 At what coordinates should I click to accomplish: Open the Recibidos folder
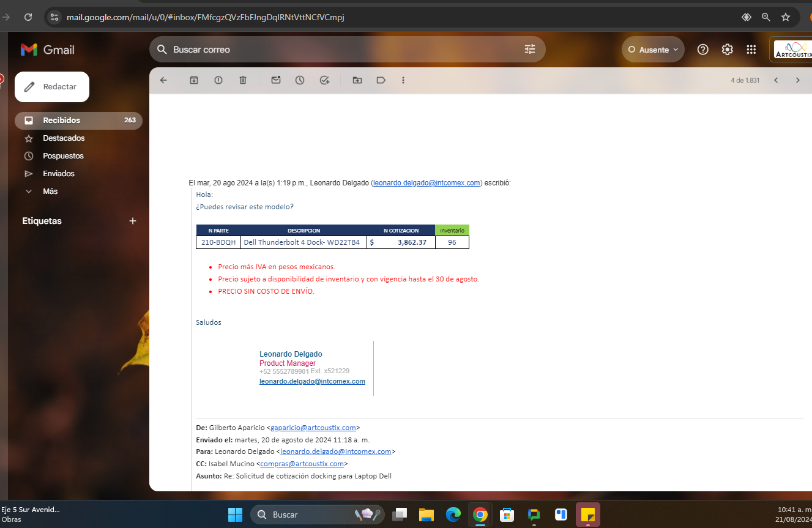pos(78,121)
